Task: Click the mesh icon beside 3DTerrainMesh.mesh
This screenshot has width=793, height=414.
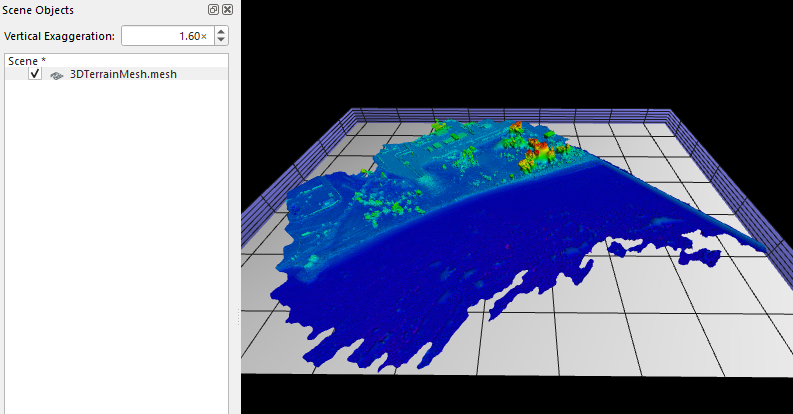Action: (x=57, y=75)
